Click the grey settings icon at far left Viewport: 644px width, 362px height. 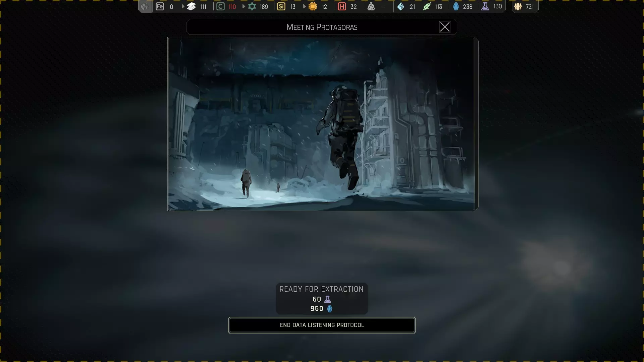tap(145, 6)
